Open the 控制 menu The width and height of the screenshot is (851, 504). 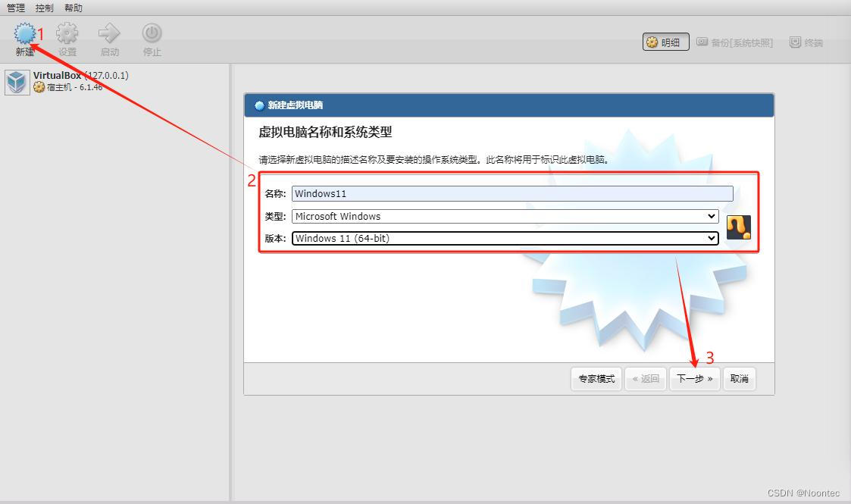(45, 8)
